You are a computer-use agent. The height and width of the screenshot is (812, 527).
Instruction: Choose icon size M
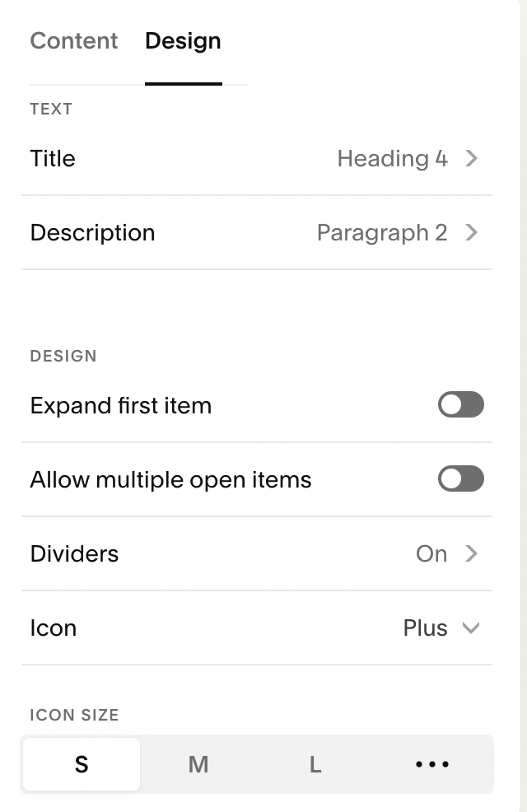pos(198,764)
